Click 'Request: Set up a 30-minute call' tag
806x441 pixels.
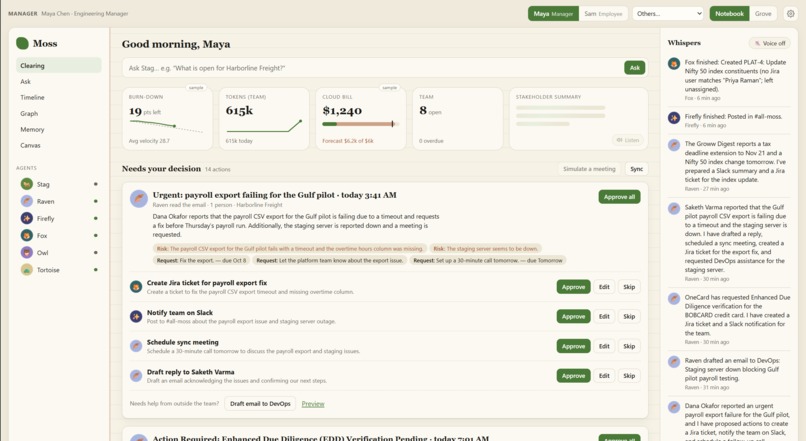click(x=488, y=261)
